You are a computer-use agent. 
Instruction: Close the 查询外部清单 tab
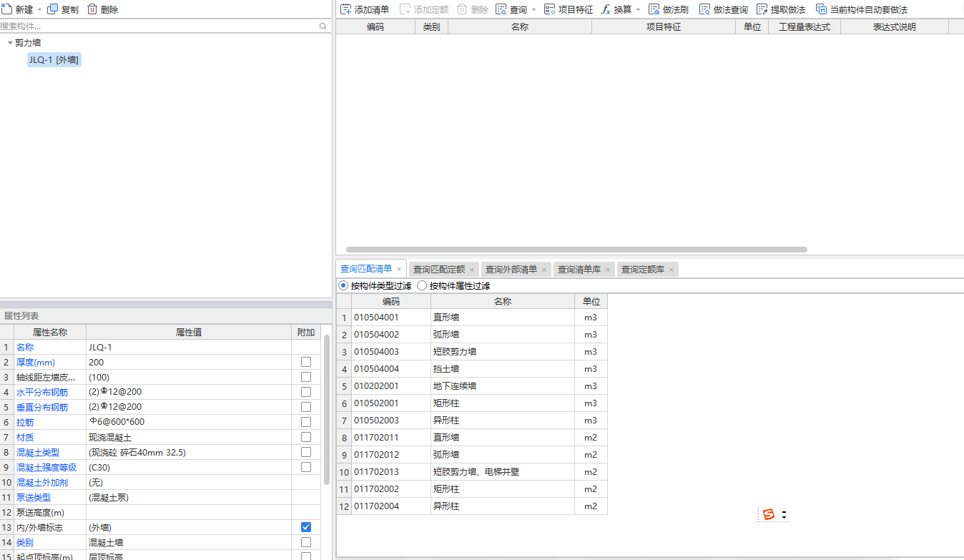point(544,270)
